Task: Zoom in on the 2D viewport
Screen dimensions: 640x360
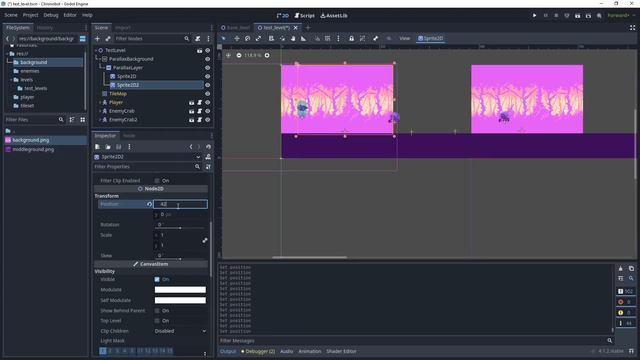Action: tap(267, 55)
